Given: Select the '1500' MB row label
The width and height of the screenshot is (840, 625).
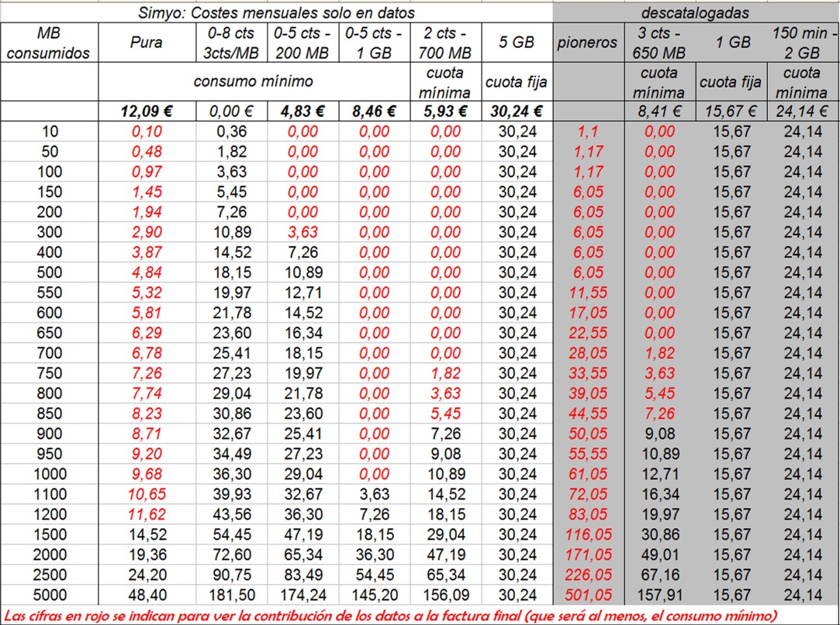Looking at the screenshot, I should click(50, 534).
